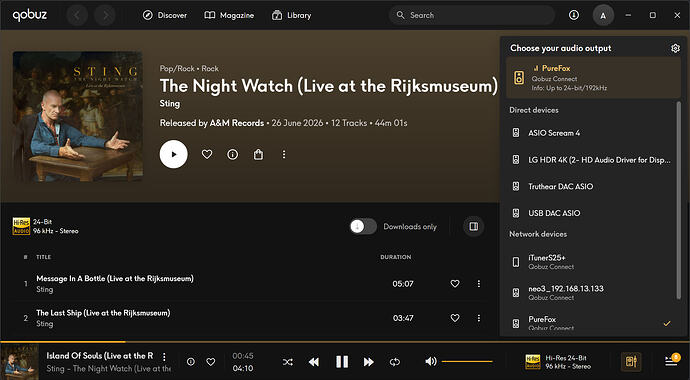Add album to favorites heart

point(207,154)
